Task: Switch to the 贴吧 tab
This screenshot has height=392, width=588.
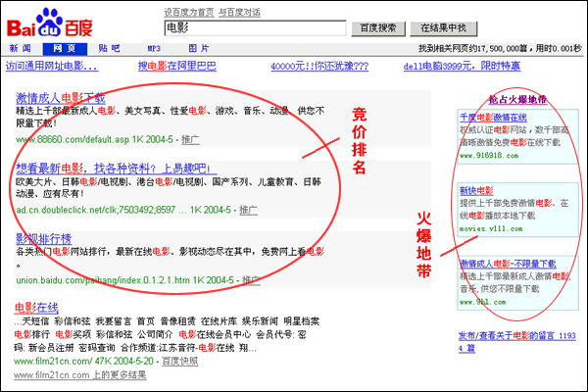Action: point(109,48)
